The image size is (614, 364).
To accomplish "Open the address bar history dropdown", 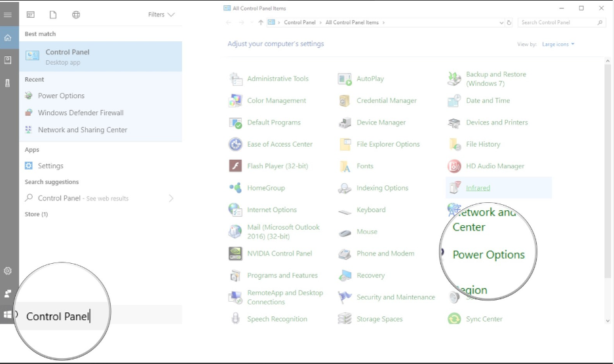I will click(x=501, y=22).
